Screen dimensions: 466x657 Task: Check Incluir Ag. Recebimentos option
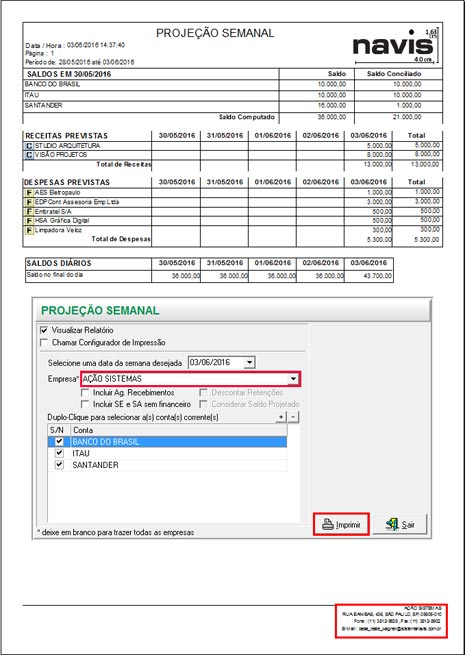click(85, 393)
